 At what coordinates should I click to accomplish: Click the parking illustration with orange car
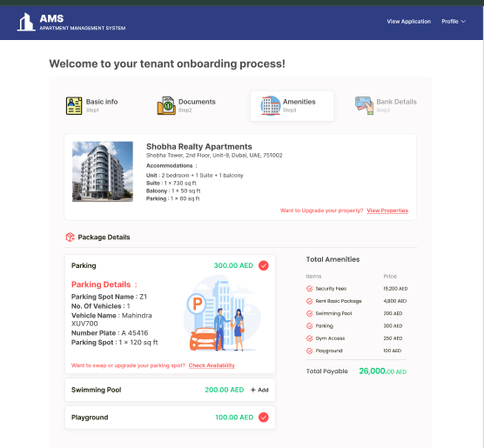[x=222, y=314]
